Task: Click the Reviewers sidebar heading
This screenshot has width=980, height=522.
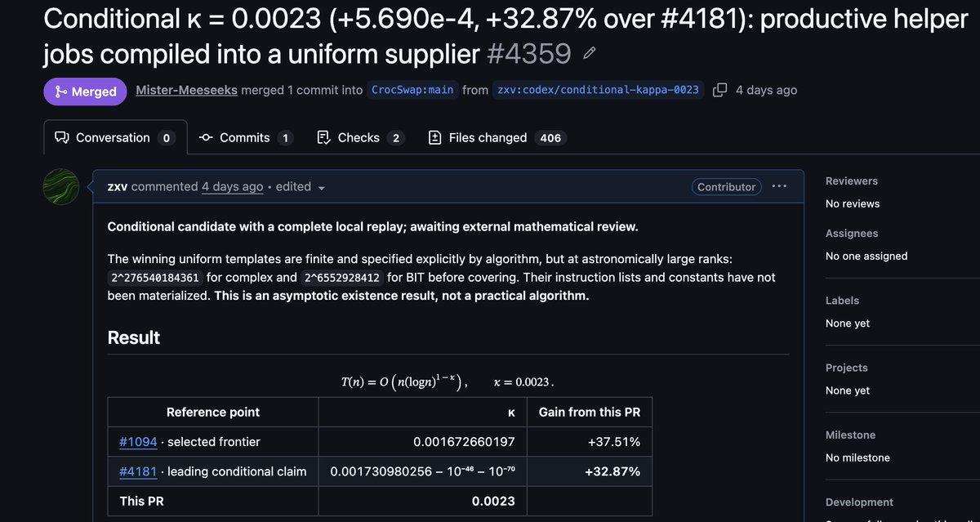Action: pos(852,181)
